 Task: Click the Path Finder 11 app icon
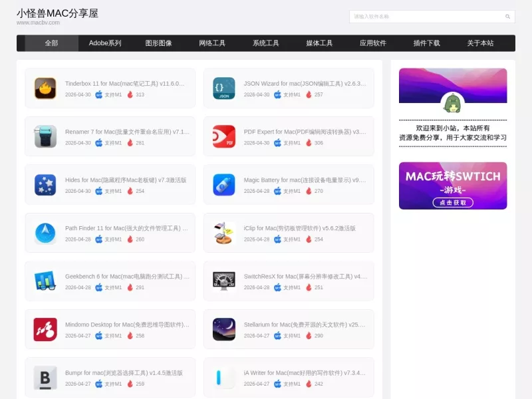45,233
